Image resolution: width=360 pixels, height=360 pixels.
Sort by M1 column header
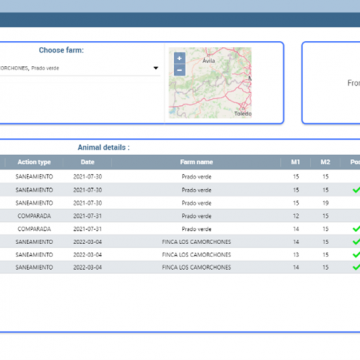(x=296, y=162)
